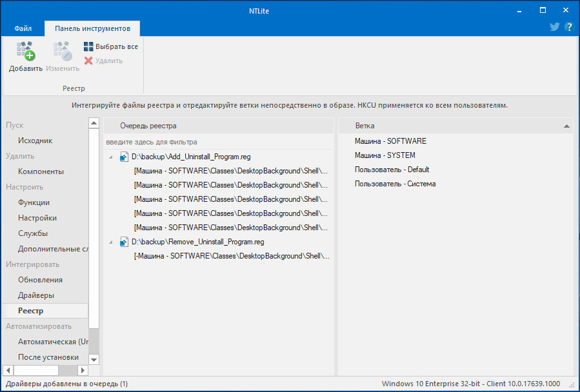Close the NTLite window

(566, 11)
